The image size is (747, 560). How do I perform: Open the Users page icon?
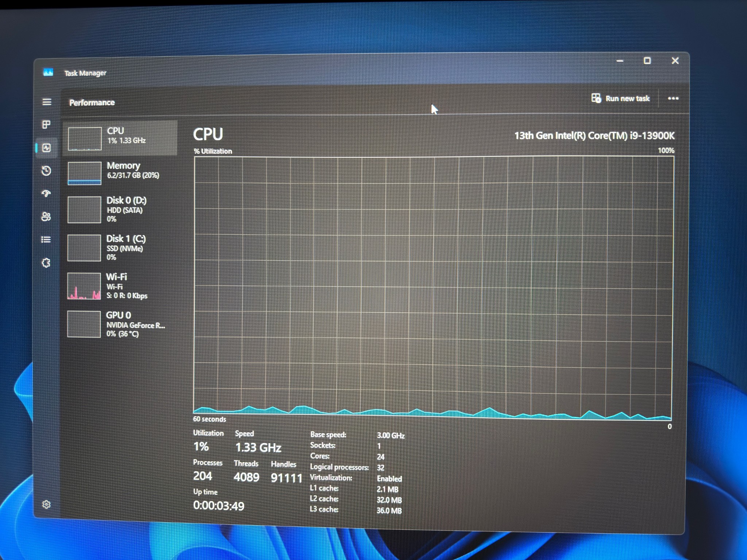[x=46, y=217]
